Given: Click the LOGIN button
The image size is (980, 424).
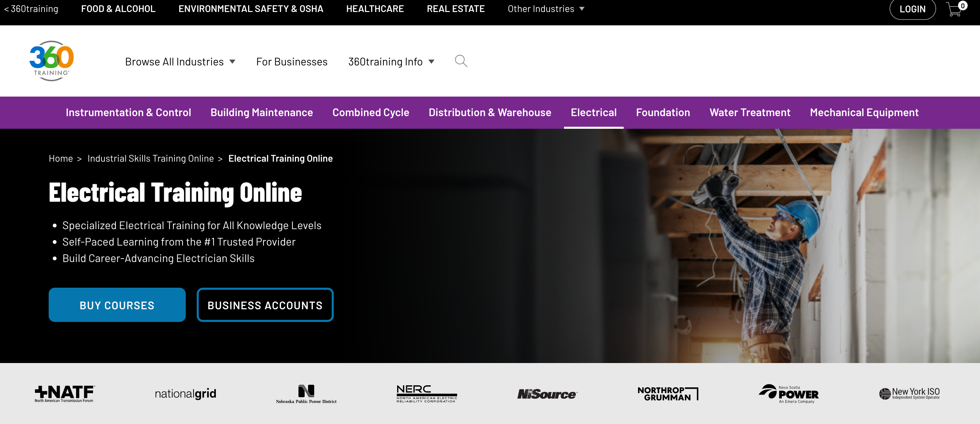Looking at the screenshot, I should [912, 9].
